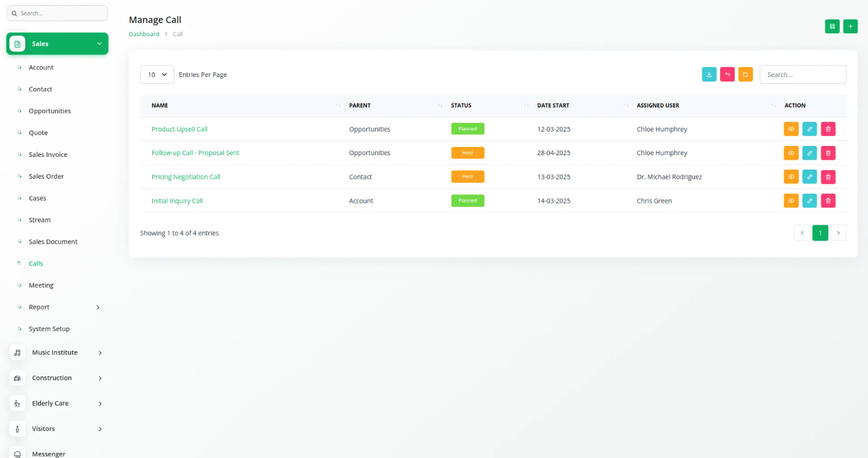View Initial Inquiry Call with eye icon

[791, 201]
